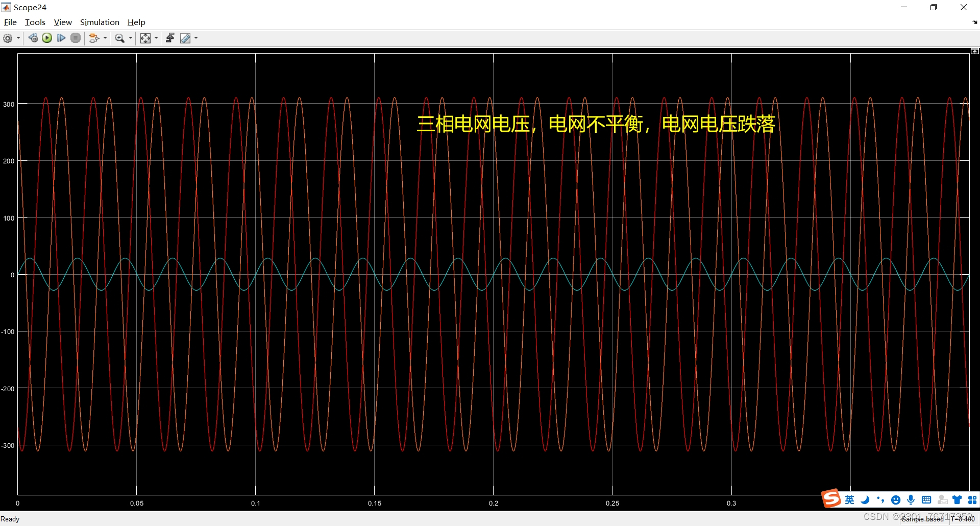Click the y-axis label -300
Image resolution: width=980 pixels, height=526 pixels.
click(x=8, y=445)
